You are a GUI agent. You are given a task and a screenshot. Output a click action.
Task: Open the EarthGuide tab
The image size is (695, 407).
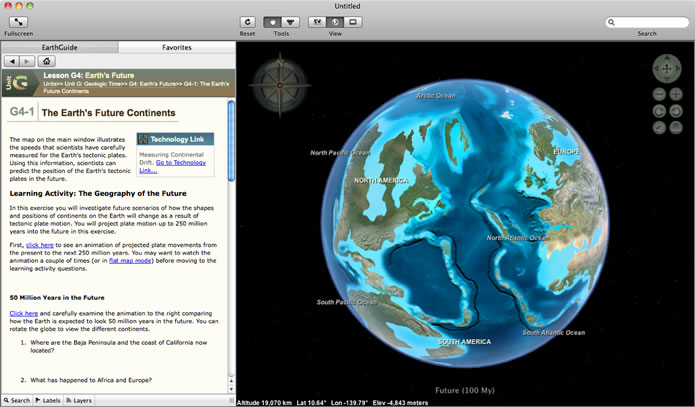click(59, 47)
